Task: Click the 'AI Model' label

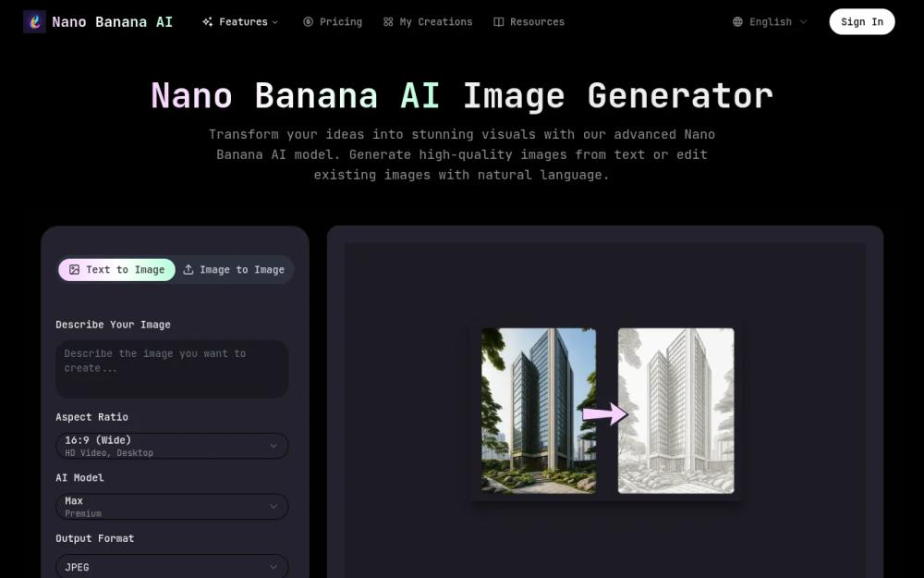Action: pos(79,478)
